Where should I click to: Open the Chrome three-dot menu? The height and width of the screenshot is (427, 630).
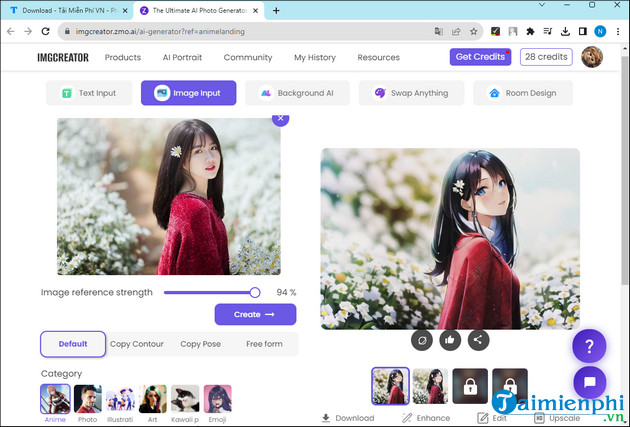pyautogui.click(x=618, y=31)
